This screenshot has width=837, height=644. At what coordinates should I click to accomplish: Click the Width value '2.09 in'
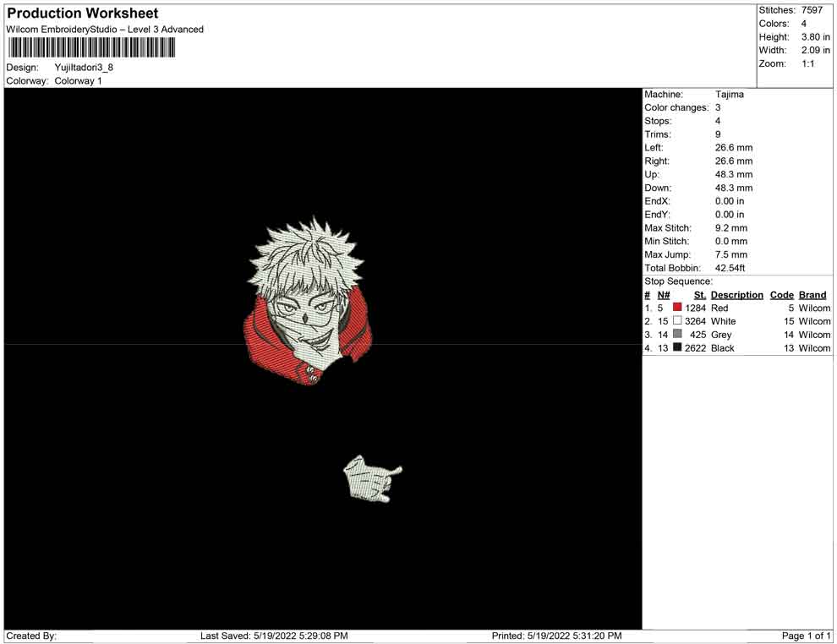pyautogui.click(x=816, y=50)
